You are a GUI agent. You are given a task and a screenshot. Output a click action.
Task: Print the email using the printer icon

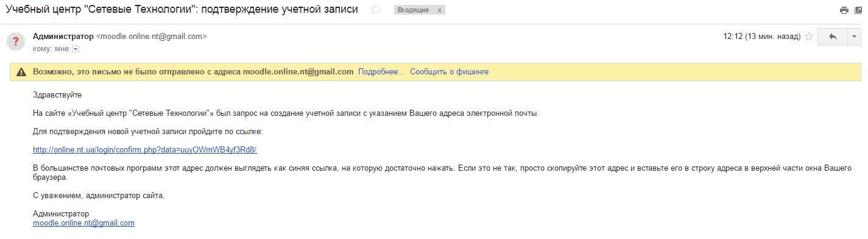844,10
